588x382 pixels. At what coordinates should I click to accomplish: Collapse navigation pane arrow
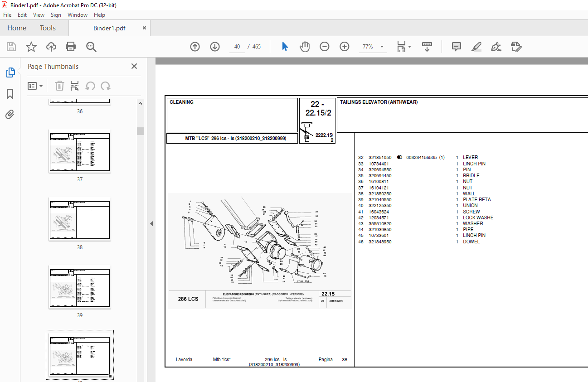(151, 223)
